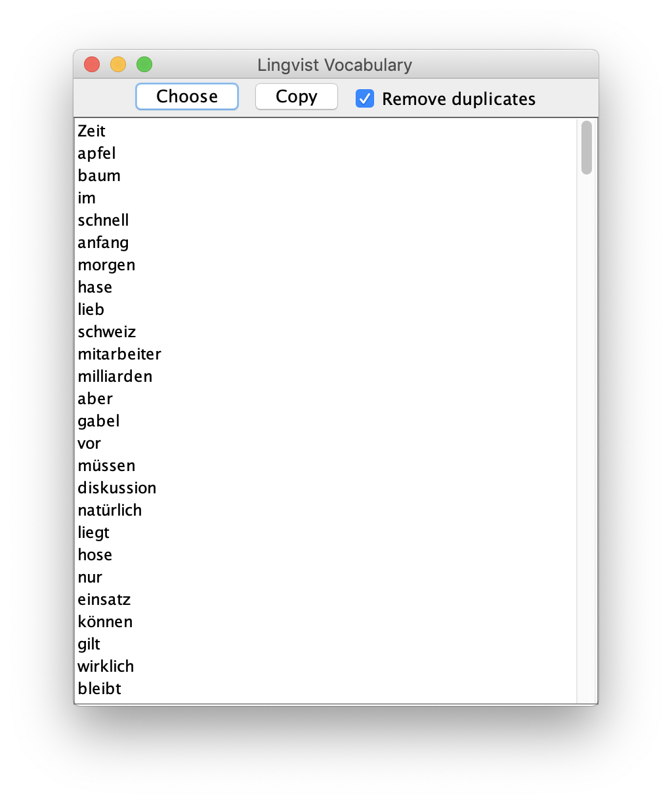
Task: Click the vertical scrollbar thumb
Action: 587,148
